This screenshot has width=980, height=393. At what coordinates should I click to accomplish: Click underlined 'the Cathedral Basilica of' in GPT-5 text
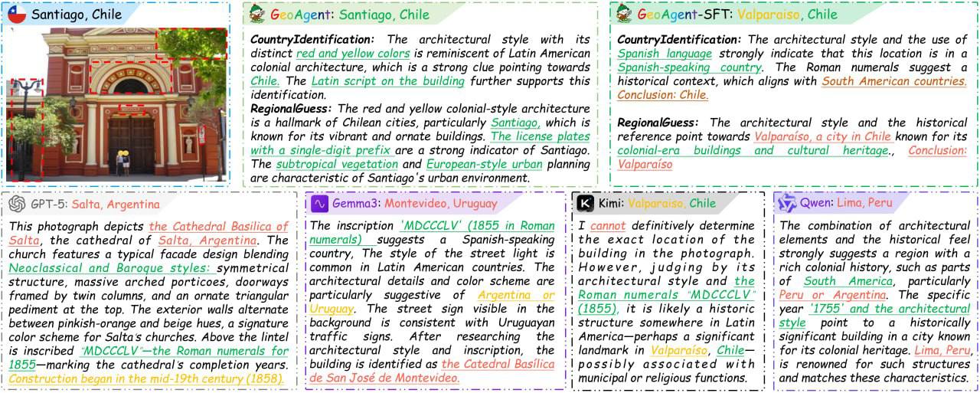click(219, 226)
